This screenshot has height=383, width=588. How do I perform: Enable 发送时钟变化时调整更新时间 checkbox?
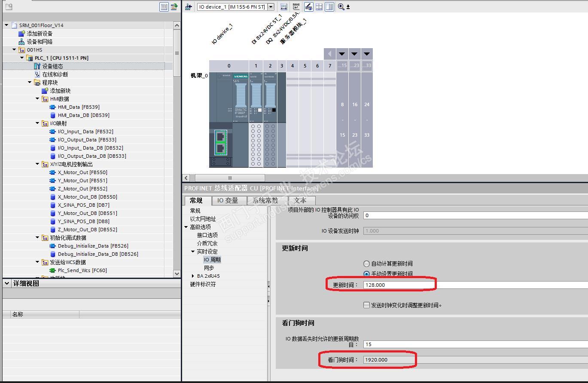(x=366, y=305)
